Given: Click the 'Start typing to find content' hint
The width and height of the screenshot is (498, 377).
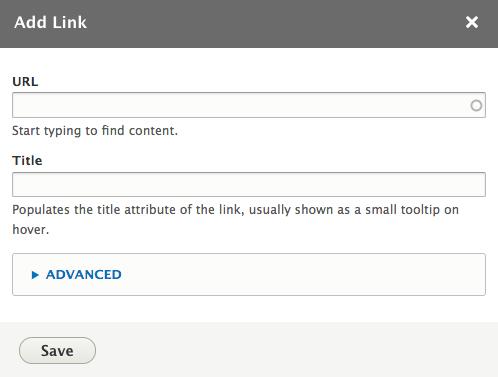Looking at the screenshot, I should (95, 131).
